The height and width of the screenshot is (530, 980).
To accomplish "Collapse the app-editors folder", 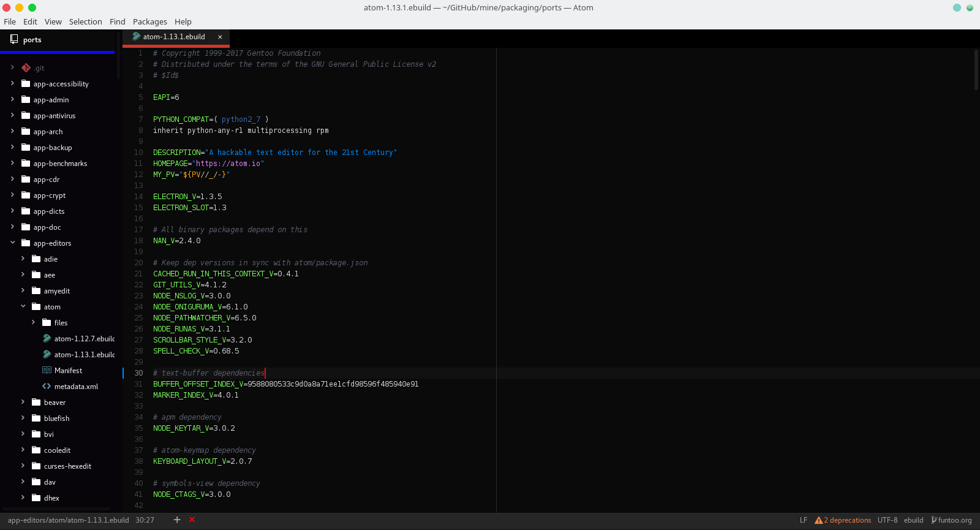I will click(x=13, y=243).
